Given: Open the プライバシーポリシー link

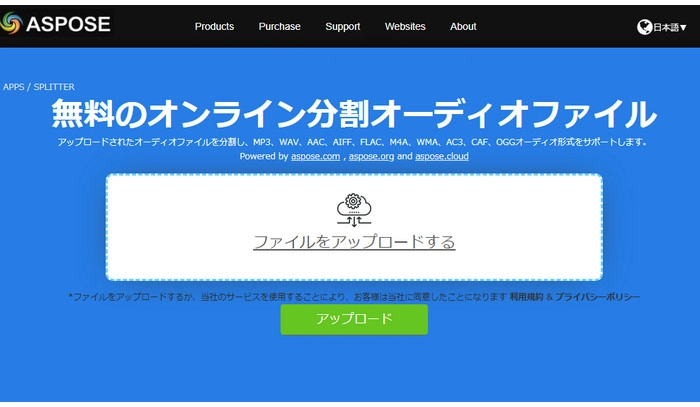Looking at the screenshot, I should pos(597,297).
